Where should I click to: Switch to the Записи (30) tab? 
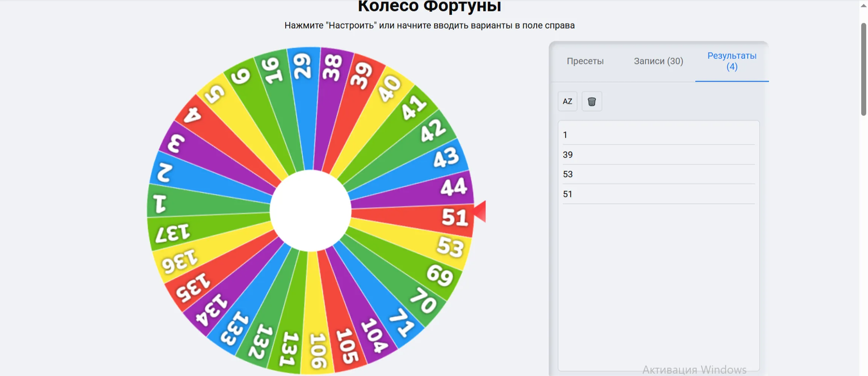click(658, 61)
